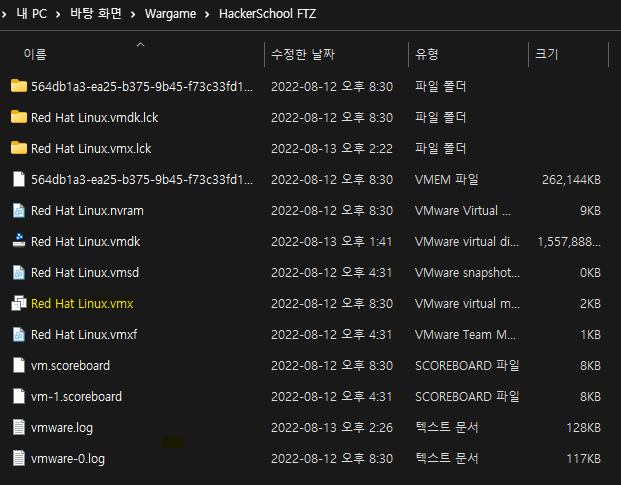
Task: Expand the chevron before 내 PC
Action: pos(4,15)
